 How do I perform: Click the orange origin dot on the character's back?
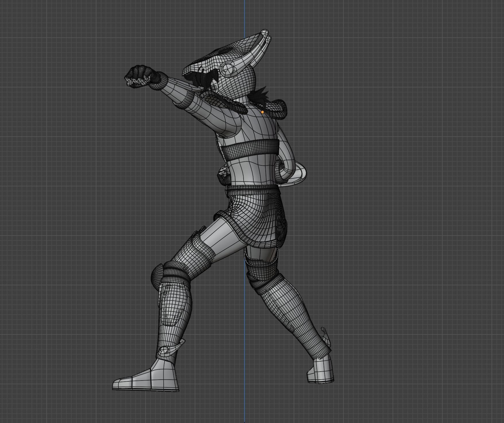pos(262,112)
